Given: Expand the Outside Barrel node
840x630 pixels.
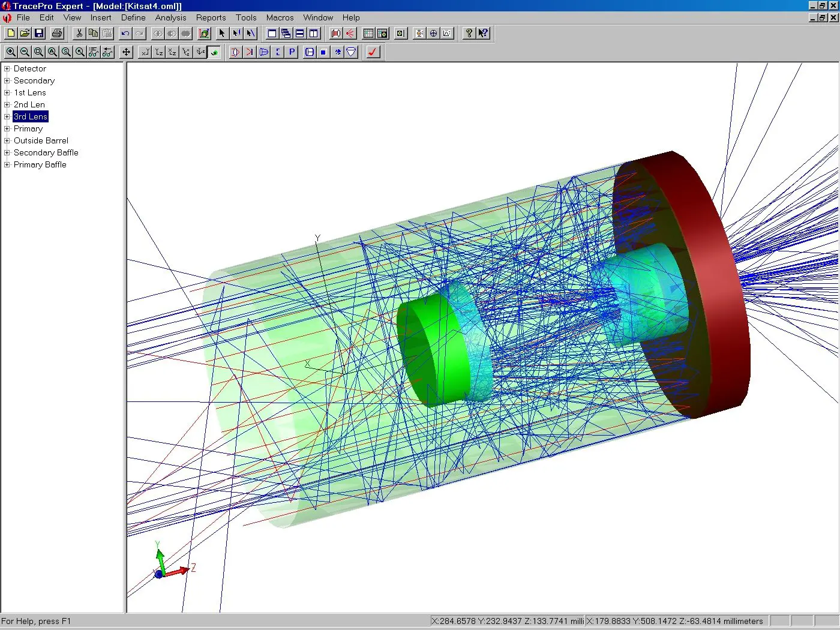Looking at the screenshot, I should (x=7, y=140).
